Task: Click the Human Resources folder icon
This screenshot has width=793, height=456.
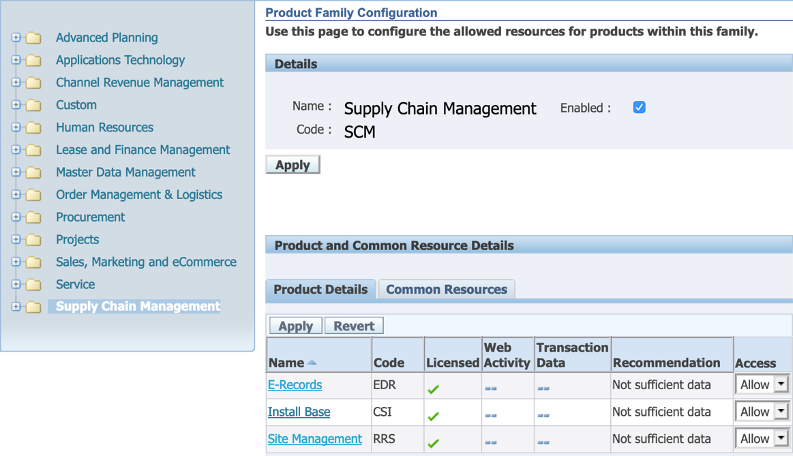Action: click(x=34, y=128)
